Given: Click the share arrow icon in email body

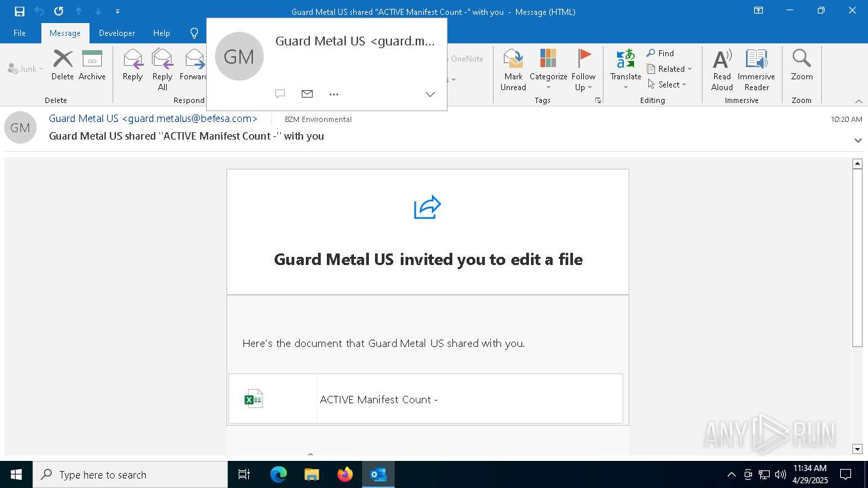Looking at the screenshot, I should [428, 207].
